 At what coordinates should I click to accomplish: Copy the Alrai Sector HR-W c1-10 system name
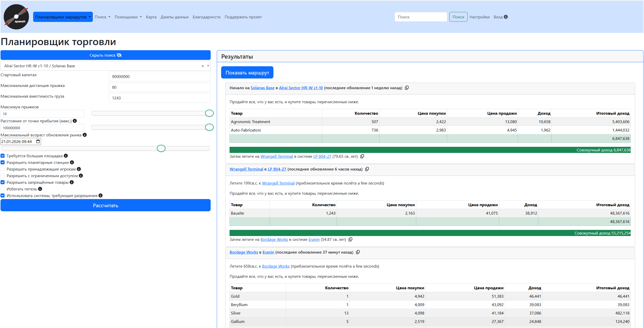[407, 88]
